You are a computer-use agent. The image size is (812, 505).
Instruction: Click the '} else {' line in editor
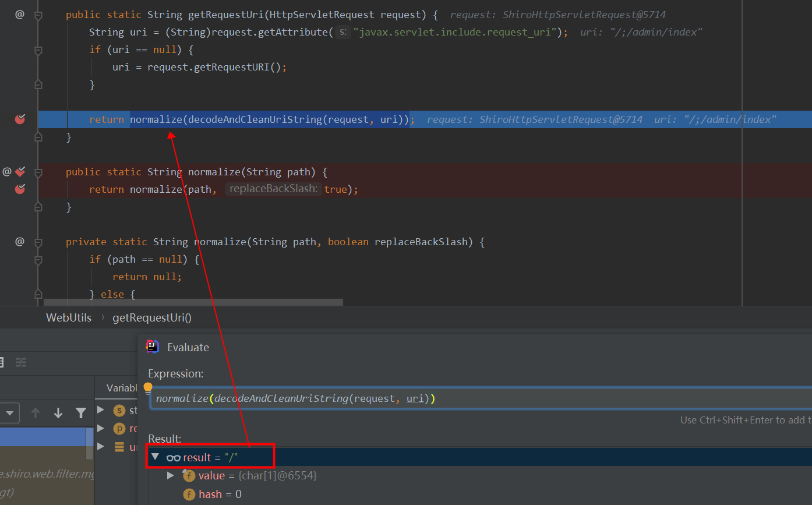tap(112, 294)
